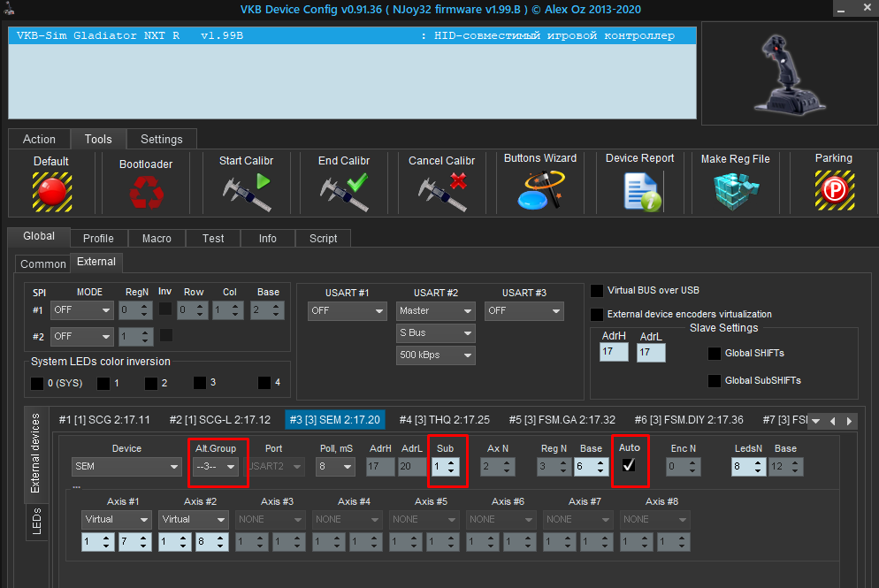Start calibration with Start Calibr icon

[246, 190]
